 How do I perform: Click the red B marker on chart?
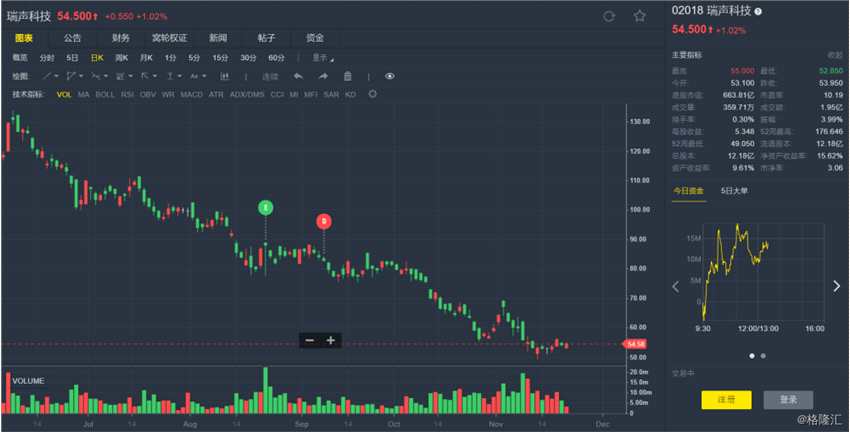[324, 221]
